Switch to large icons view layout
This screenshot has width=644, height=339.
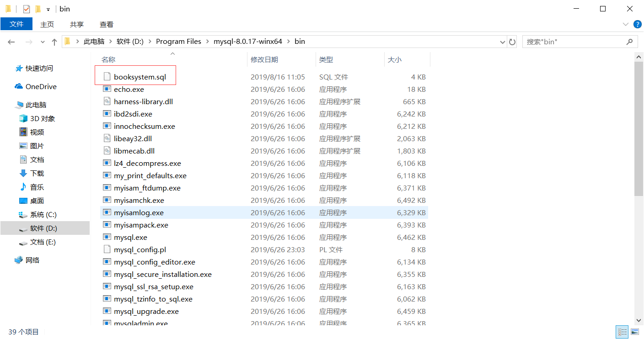635,332
